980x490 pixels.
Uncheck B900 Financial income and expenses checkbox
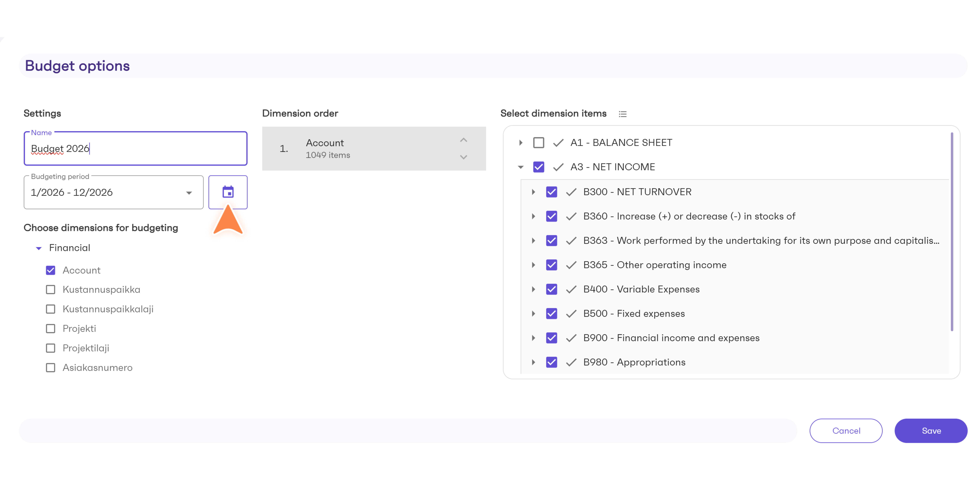pyautogui.click(x=552, y=338)
